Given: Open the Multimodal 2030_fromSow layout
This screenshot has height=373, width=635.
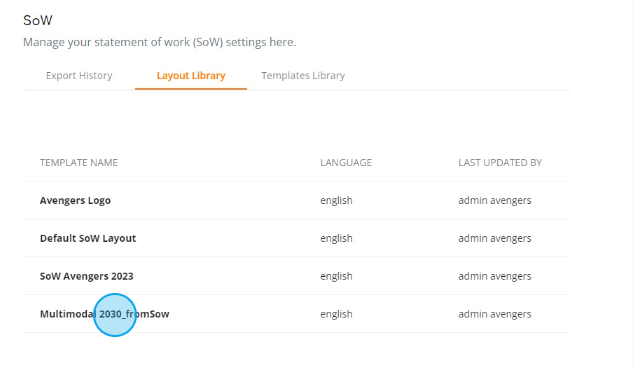Looking at the screenshot, I should pyautogui.click(x=104, y=314).
